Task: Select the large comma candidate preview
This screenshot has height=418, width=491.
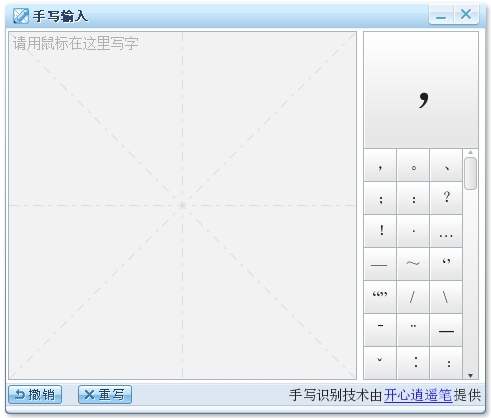Action: point(421,90)
